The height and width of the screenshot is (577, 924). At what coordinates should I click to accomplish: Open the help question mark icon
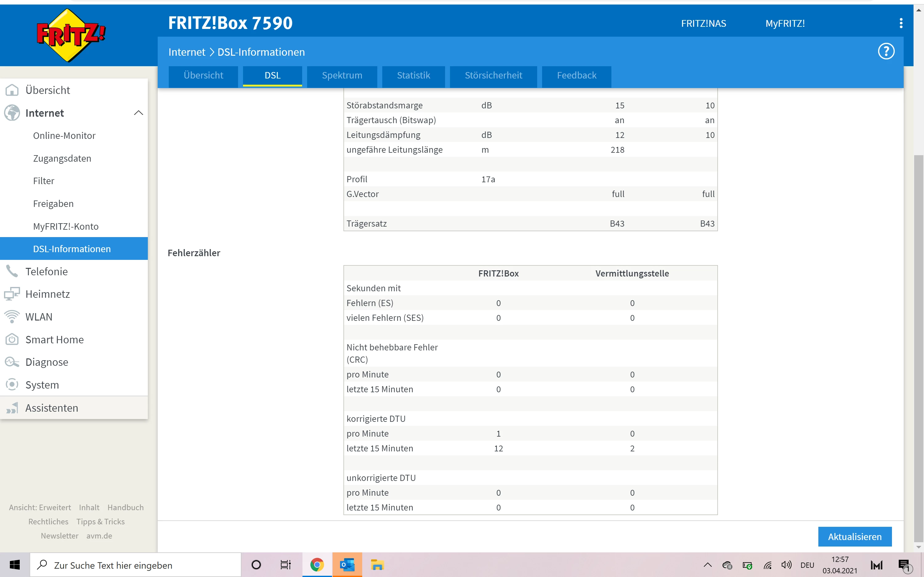[885, 51]
